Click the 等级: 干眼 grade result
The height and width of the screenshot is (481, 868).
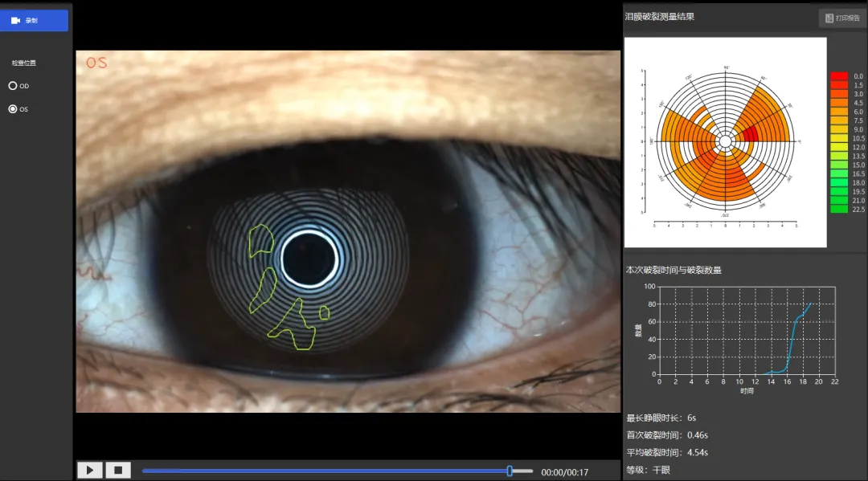click(649, 470)
